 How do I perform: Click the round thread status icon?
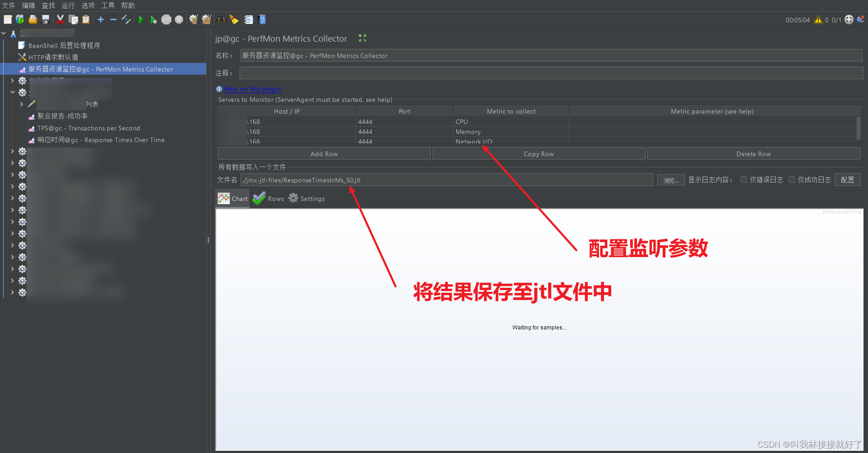(x=849, y=19)
